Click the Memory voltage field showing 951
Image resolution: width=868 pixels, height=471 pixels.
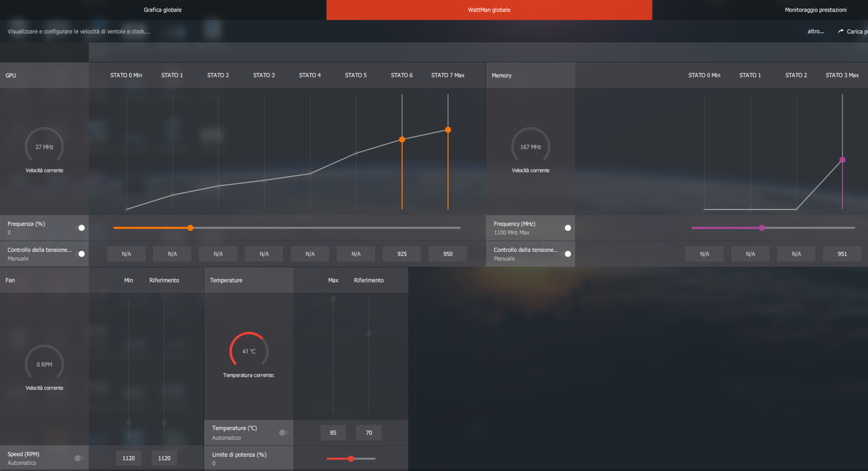click(x=842, y=254)
